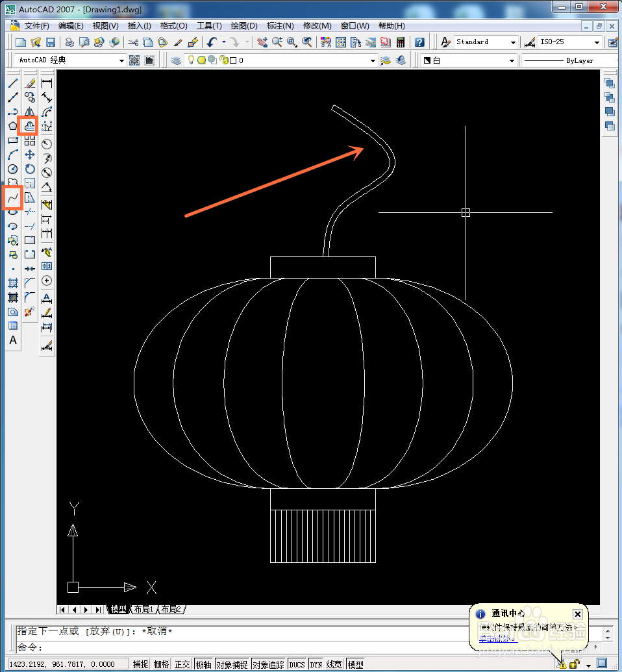Choose the Mirror tool
This screenshot has height=672, width=622.
(x=30, y=112)
